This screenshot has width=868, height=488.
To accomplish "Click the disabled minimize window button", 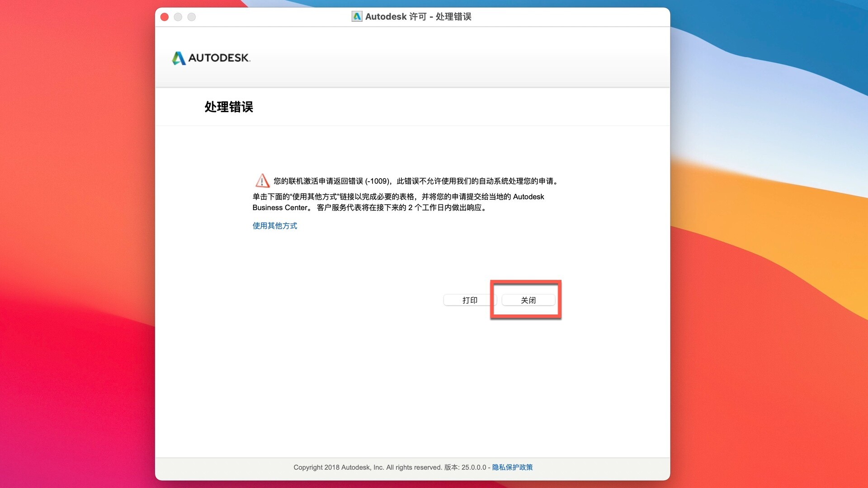I will tap(178, 17).
